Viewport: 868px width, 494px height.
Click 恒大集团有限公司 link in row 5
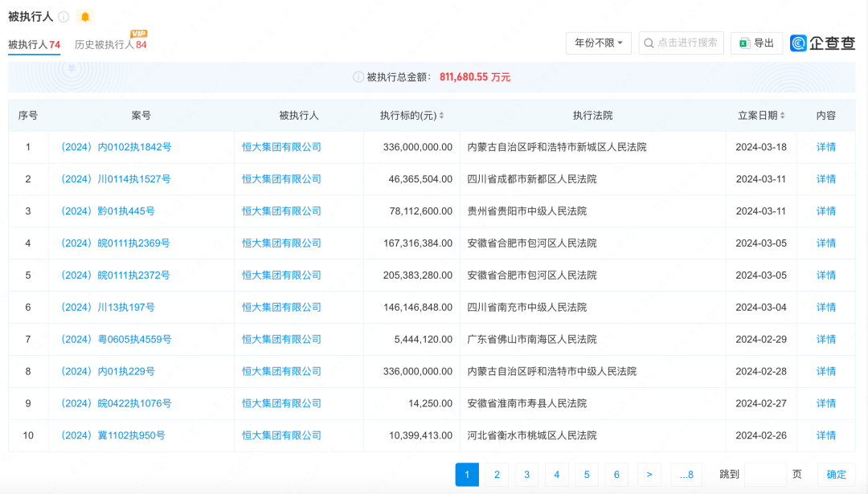[x=281, y=276]
